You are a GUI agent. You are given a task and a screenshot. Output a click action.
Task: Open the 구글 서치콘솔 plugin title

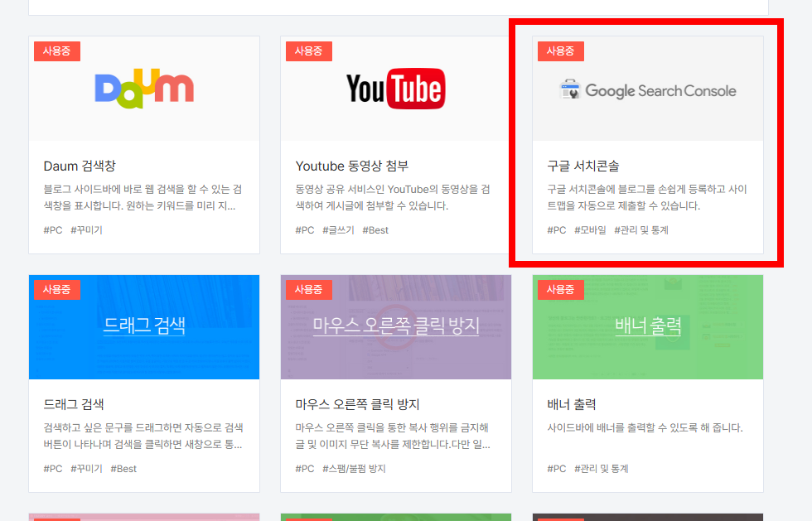[583, 166]
